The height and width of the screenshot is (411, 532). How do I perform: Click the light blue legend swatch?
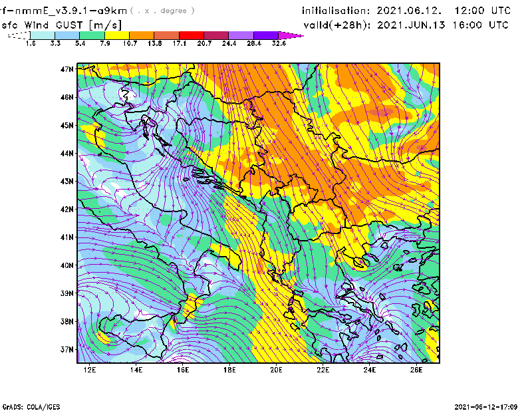[67, 35]
